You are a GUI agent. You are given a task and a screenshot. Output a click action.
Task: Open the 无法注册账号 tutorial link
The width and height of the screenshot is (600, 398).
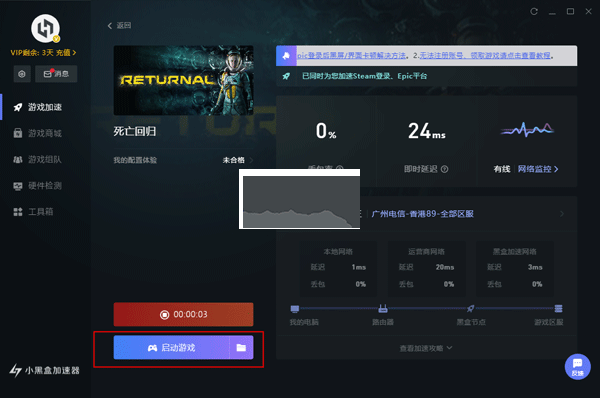click(x=485, y=56)
